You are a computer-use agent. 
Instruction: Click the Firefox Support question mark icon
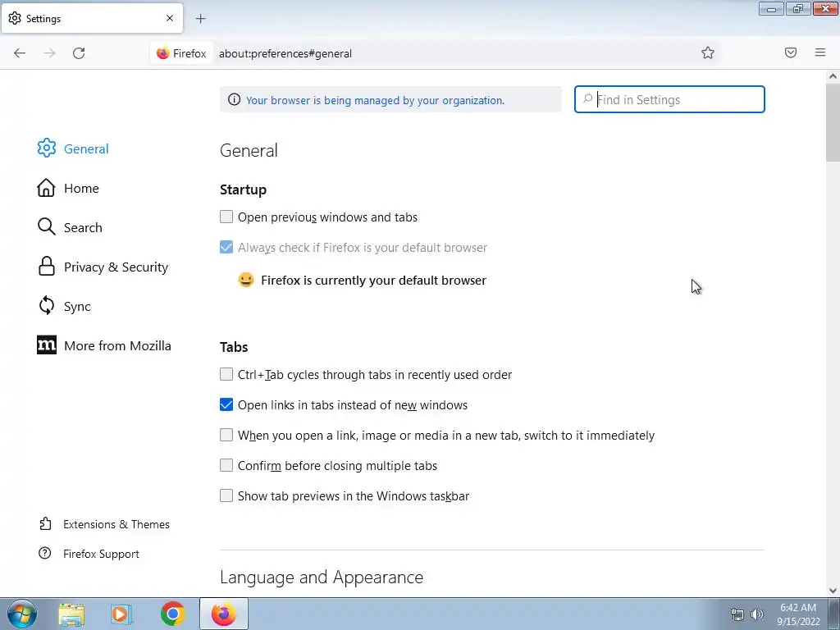[45, 554]
